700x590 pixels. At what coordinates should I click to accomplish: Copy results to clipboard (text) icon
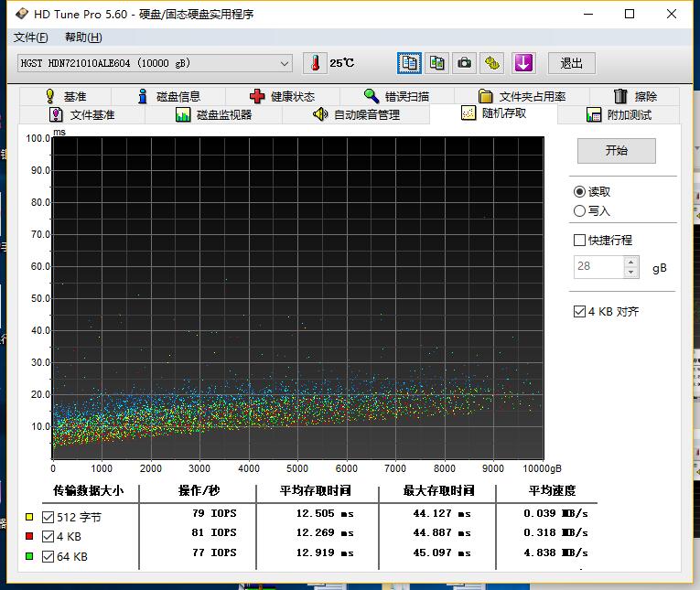click(x=409, y=63)
